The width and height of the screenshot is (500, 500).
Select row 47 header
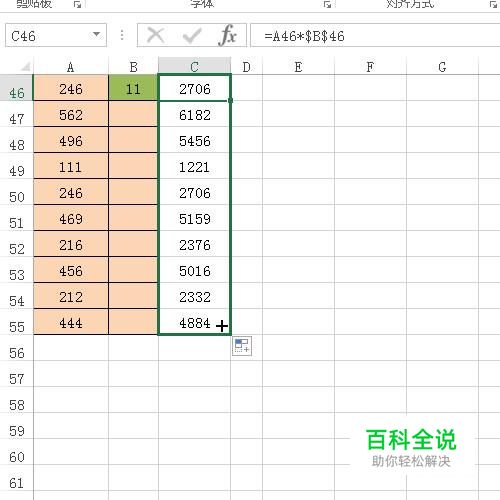point(17,114)
